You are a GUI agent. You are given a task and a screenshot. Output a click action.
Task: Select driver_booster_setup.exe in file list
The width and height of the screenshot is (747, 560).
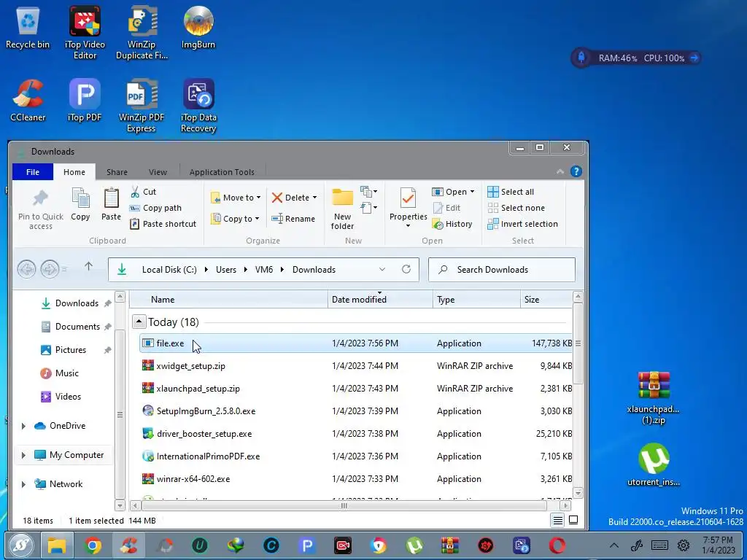356,434
